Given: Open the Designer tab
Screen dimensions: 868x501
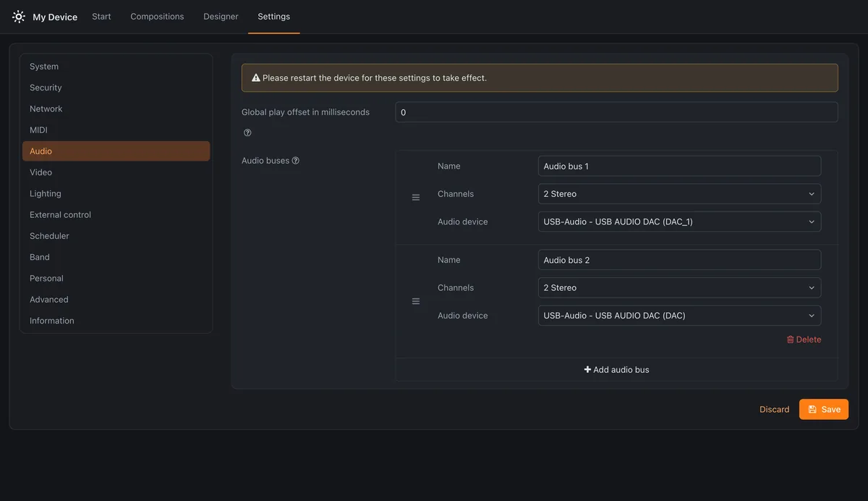Looking at the screenshot, I should [221, 17].
